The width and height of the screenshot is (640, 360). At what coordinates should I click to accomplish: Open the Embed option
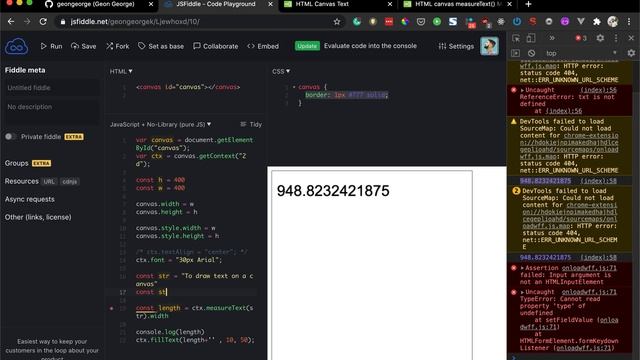263,46
